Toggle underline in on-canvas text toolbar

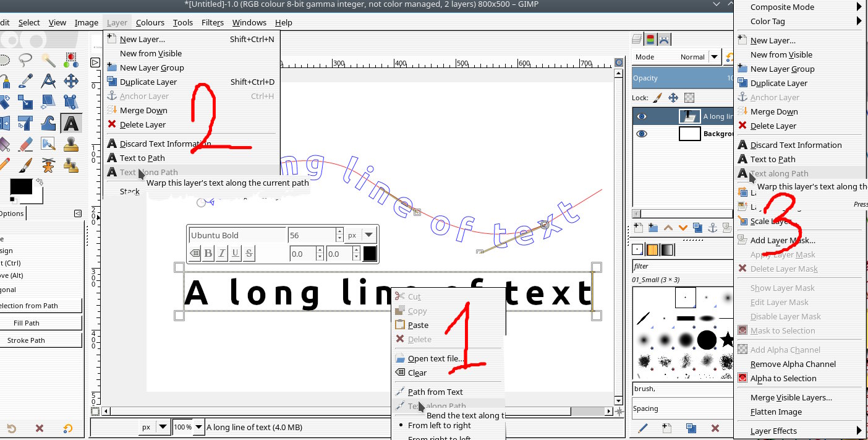coord(236,253)
